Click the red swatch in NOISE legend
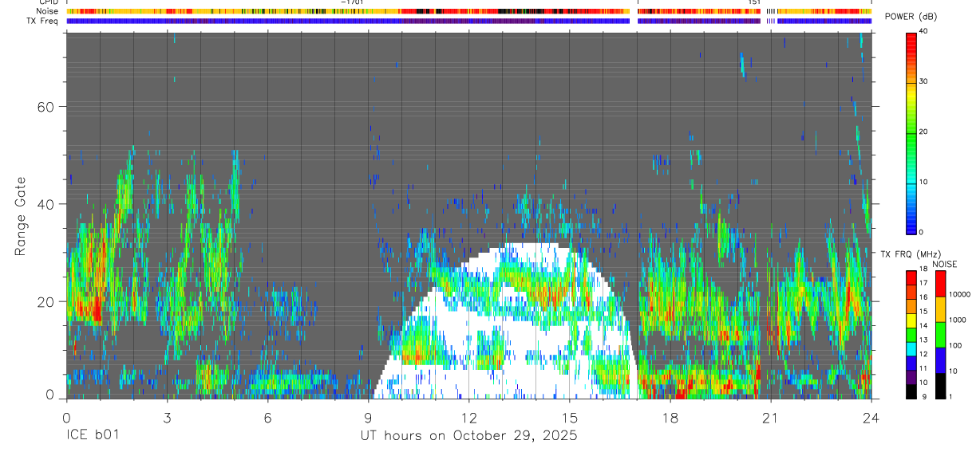 (x=940, y=284)
